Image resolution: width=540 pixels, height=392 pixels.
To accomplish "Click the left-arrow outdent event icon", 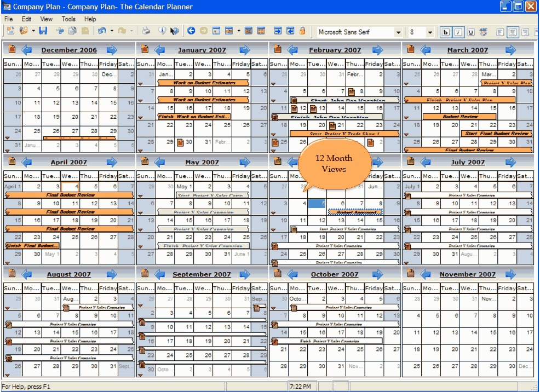I will pyautogui.click(x=290, y=31).
